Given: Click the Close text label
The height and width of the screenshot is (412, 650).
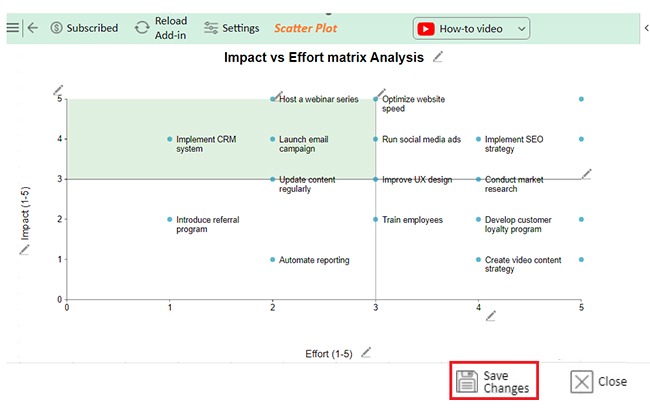Looking at the screenshot, I should (x=612, y=381).
